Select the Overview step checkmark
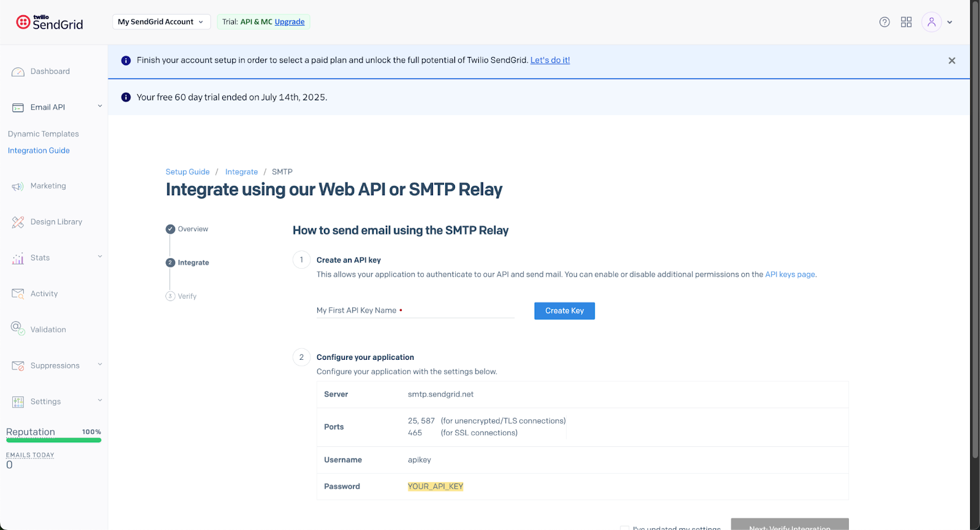Screen dimensions: 980x530 pos(170,229)
